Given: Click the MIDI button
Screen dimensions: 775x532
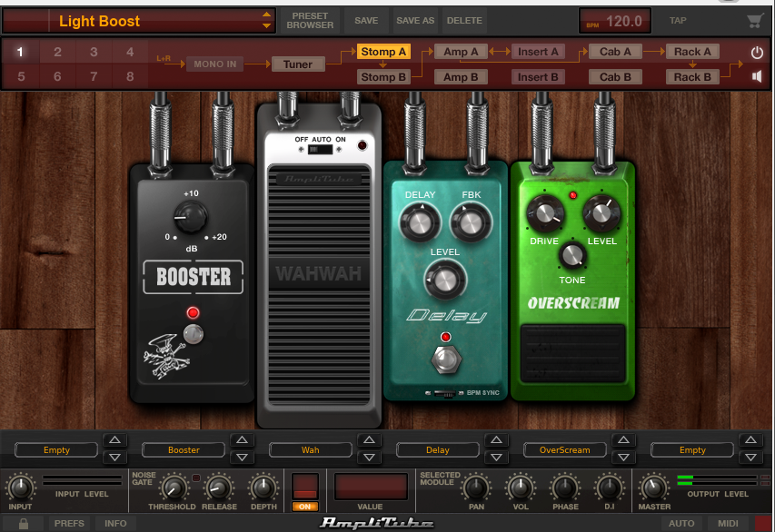Looking at the screenshot, I should [x=728, y=523].
